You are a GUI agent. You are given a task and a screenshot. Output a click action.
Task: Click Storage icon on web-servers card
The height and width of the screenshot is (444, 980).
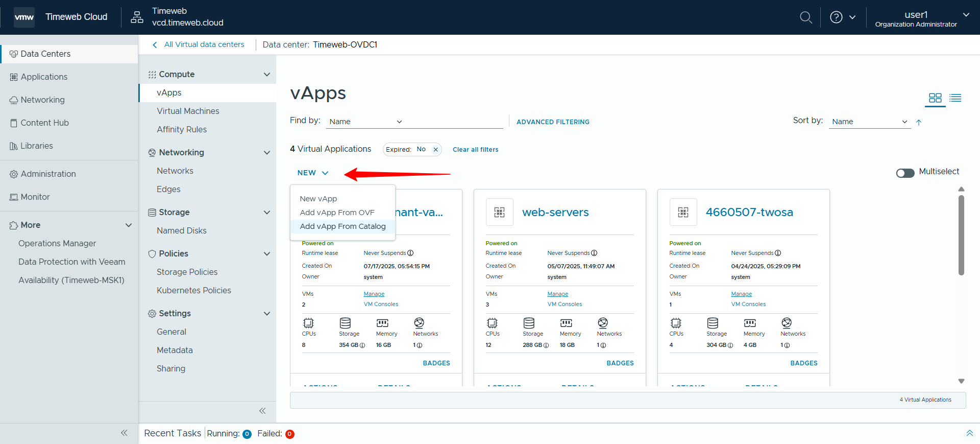click(x=529, y=323)
